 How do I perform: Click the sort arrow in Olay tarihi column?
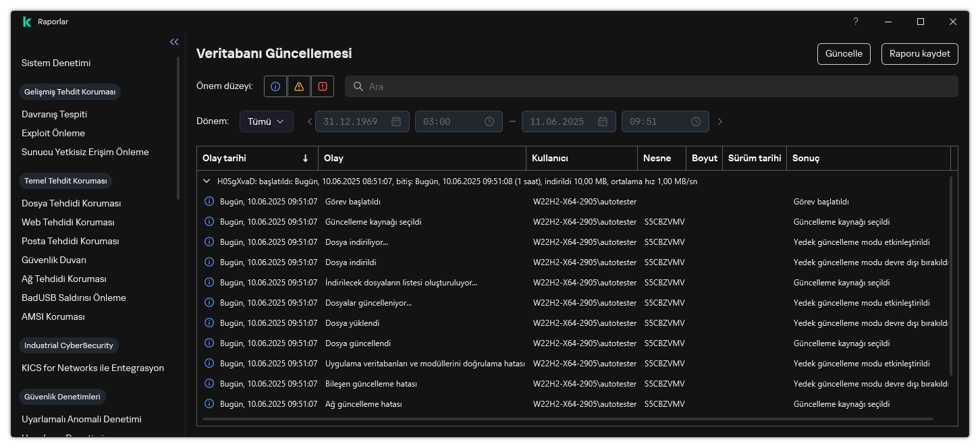pos(305,159)
